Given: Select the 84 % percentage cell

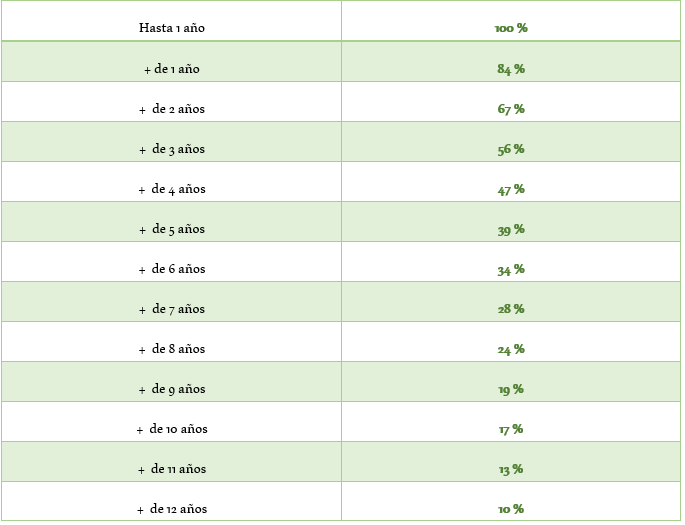Looking at the screenshot, I should coord(510,69).
